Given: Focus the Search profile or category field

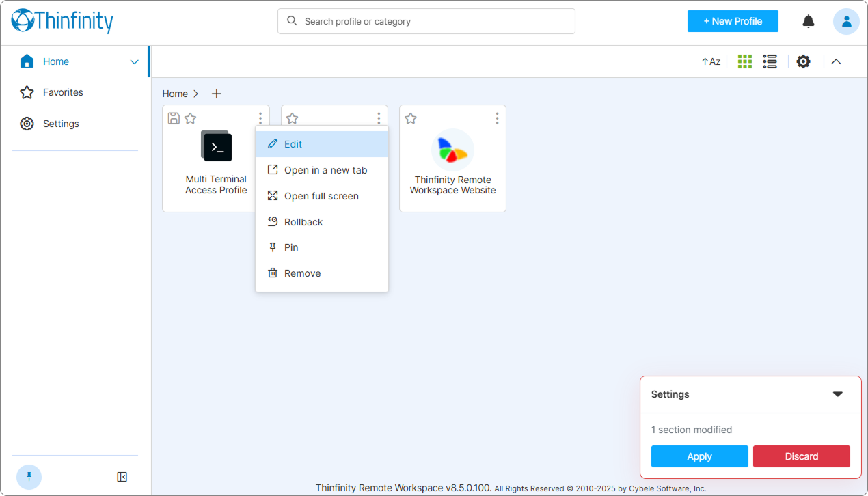Looking at the screenshot, I should 426,21.
